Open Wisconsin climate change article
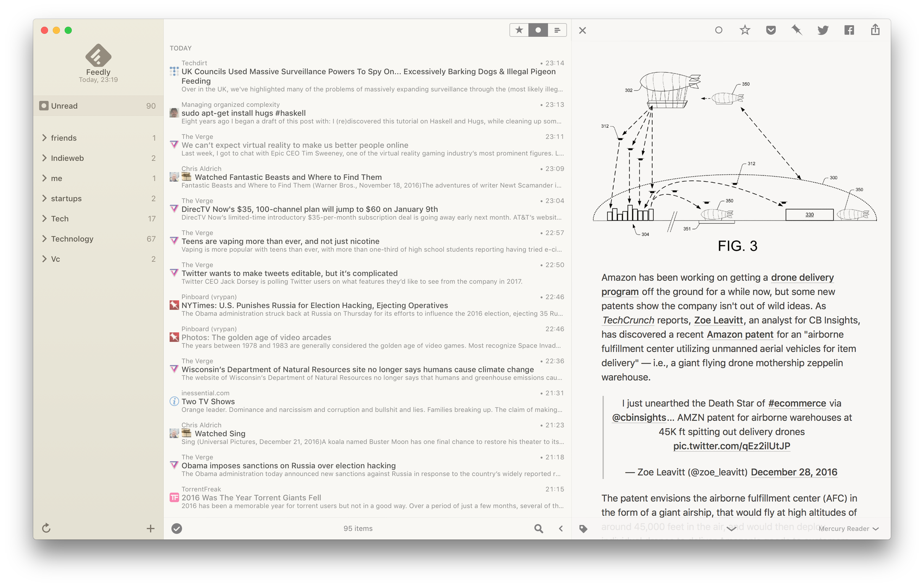Image resolution: width=924 pixels, height=587 pixels. [x=367, y=369]
